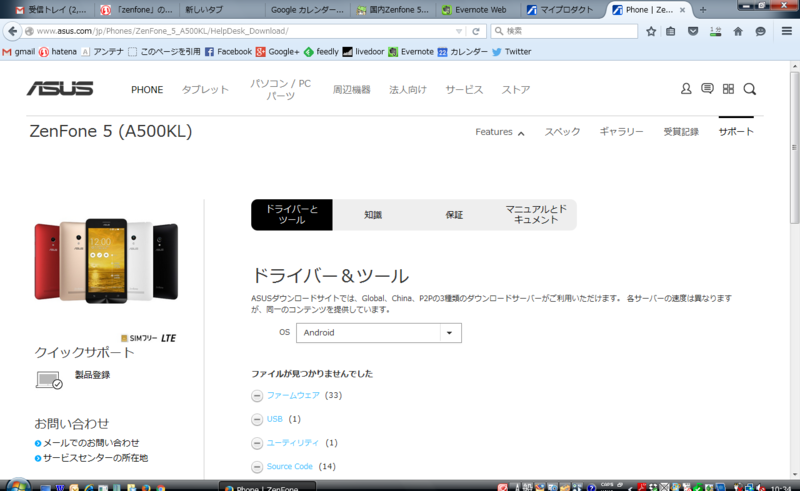Open the chat bubble toolbar icon

[x=760, y=31]
